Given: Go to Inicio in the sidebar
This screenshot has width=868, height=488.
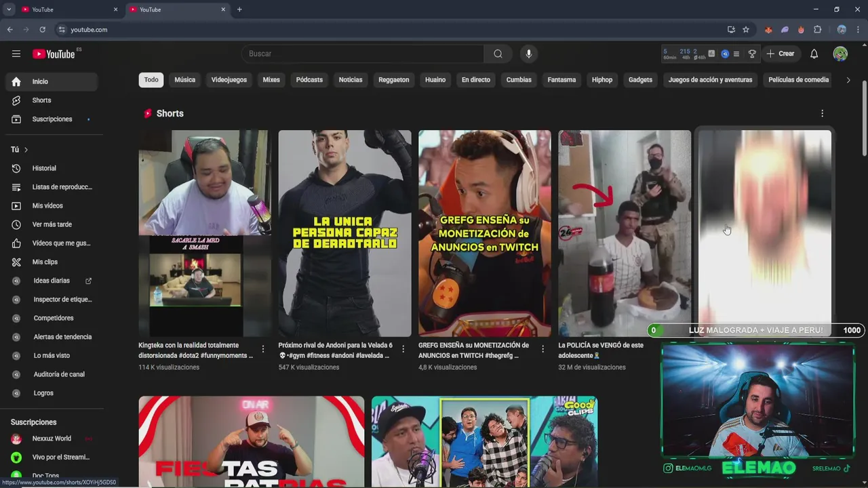Looking at the screenshot, I should pyautogui.click(x=52, y=81).
